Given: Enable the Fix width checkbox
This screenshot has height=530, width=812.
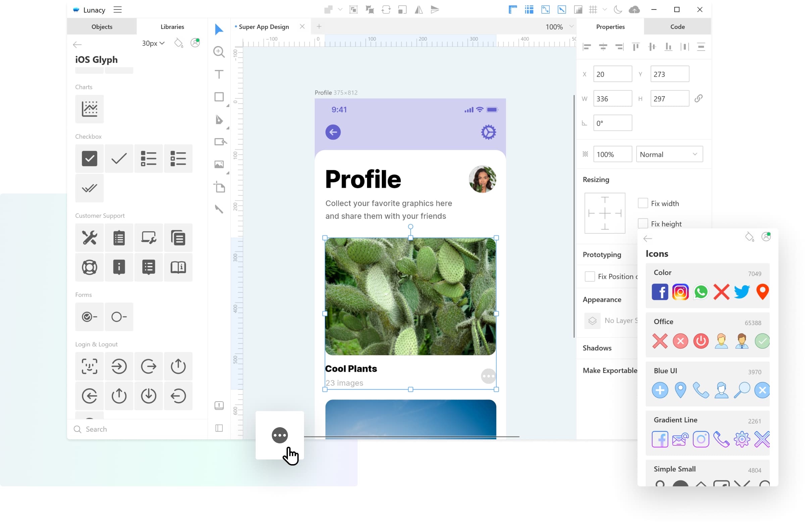Looking at the screenshot, I should 643,203.
